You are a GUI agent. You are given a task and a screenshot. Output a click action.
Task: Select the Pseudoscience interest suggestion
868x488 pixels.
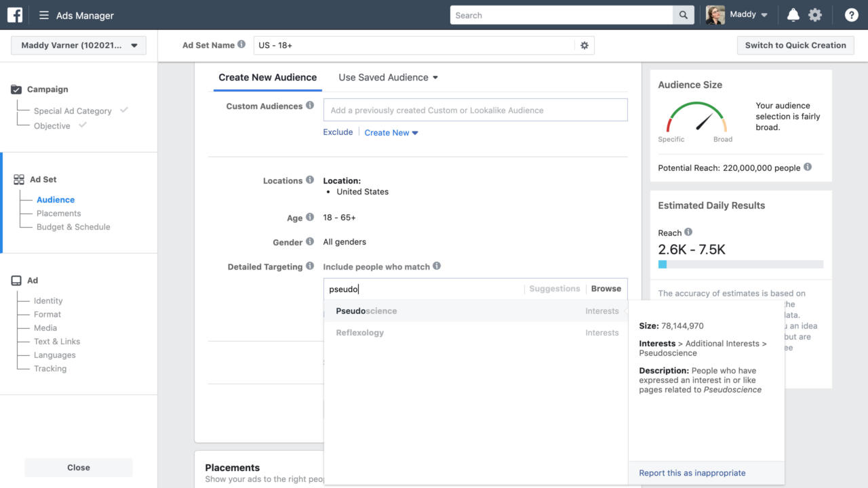[477, 311]
